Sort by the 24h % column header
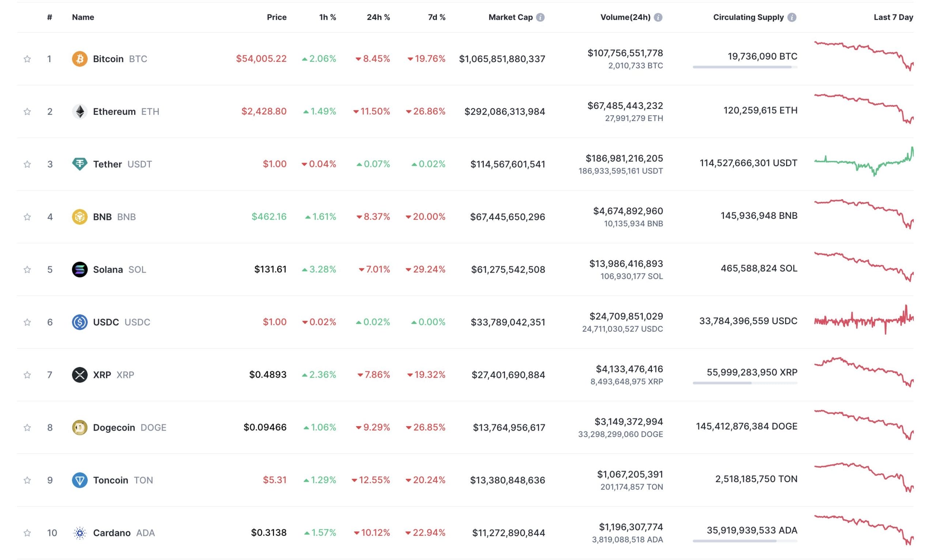This screenshot has width=936, height=560. pyautogui.click(x=378, y=17)
